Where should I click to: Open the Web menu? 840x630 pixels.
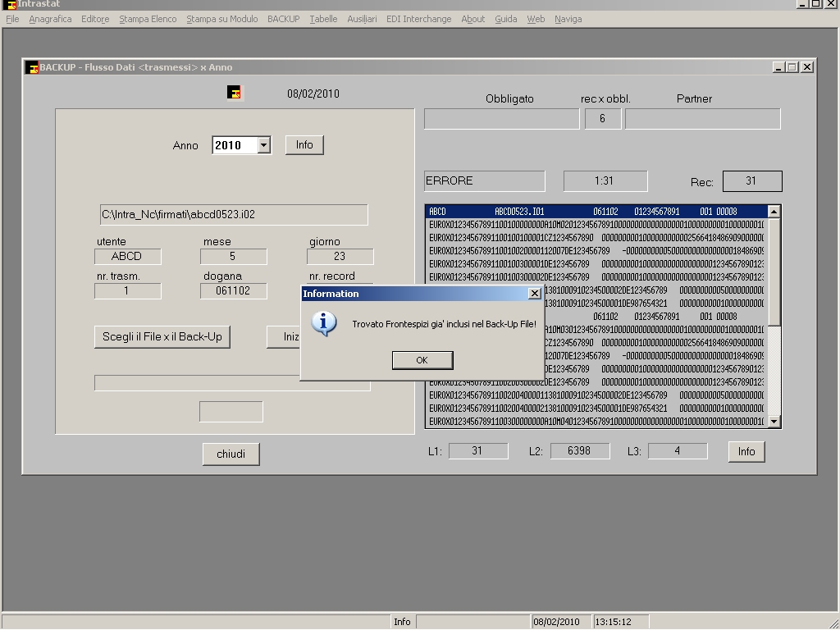(536, 20)
